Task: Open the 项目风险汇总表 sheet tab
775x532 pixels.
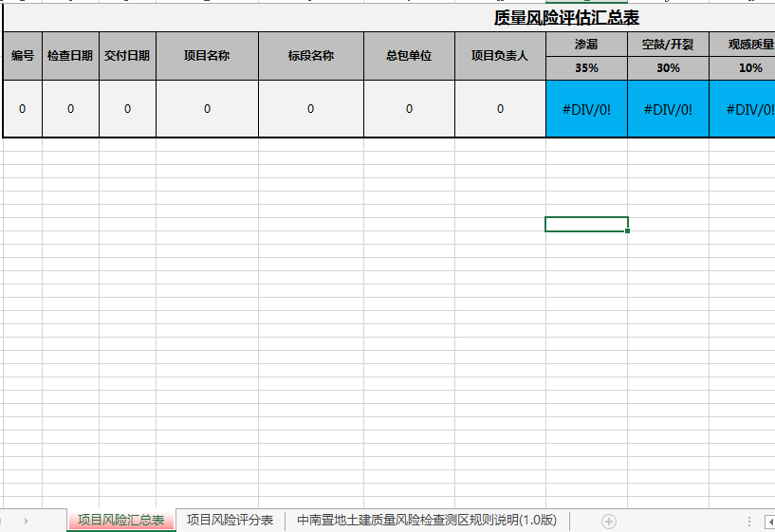Action: (x=120, y=520)
